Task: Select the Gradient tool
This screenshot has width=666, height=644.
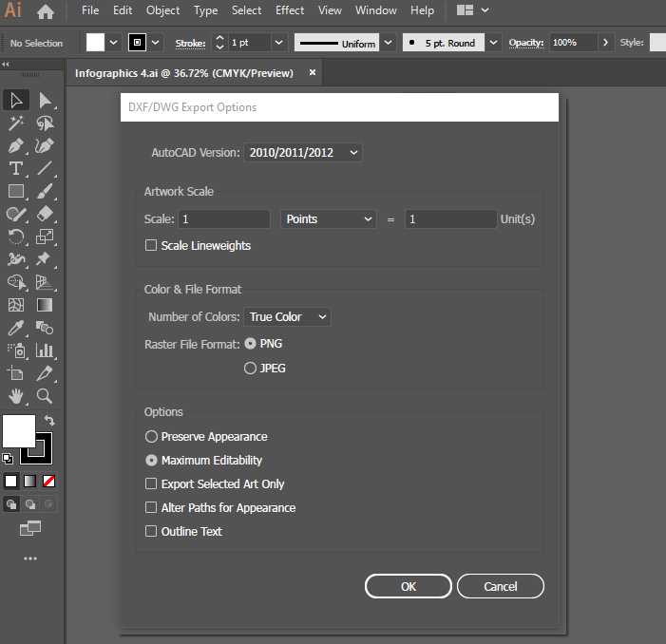Action: point(45,305)
